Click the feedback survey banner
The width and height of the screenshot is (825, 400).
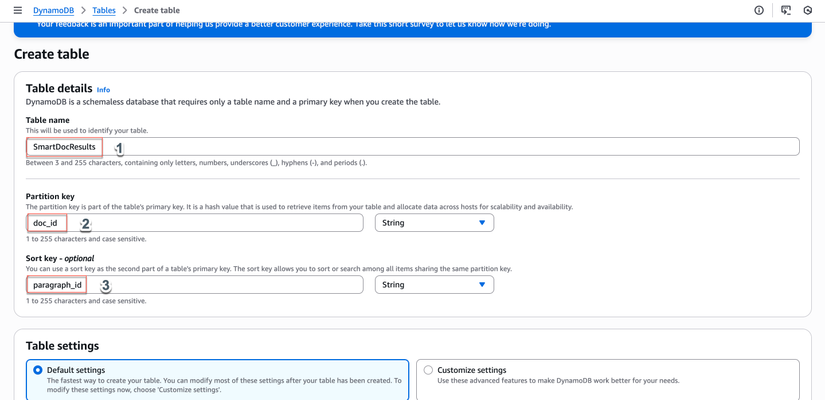pos(412,29)
